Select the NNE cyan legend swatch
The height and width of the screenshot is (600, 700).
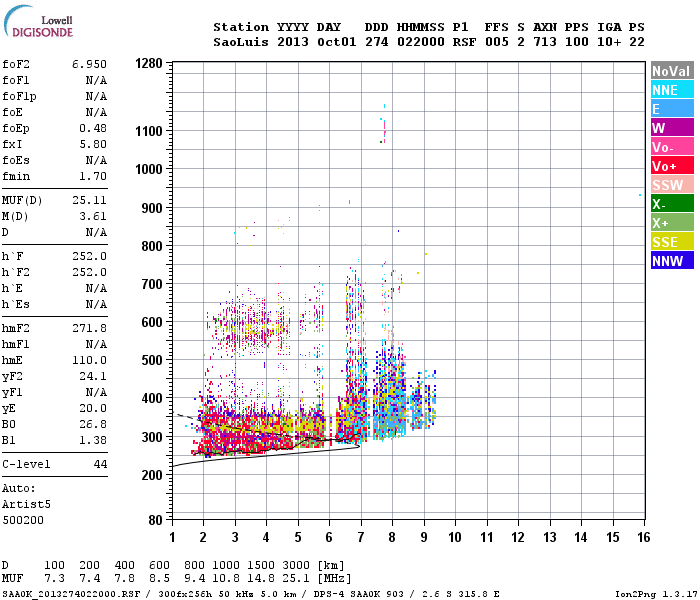pyautogui.click(x=672, y=90)
